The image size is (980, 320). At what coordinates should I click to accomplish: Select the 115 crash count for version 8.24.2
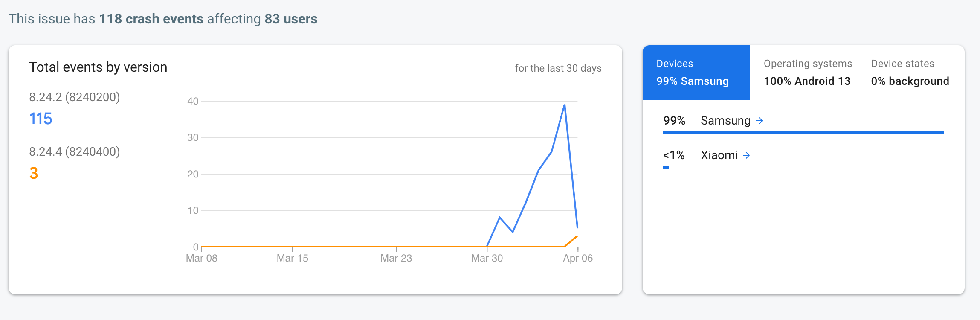41,119
